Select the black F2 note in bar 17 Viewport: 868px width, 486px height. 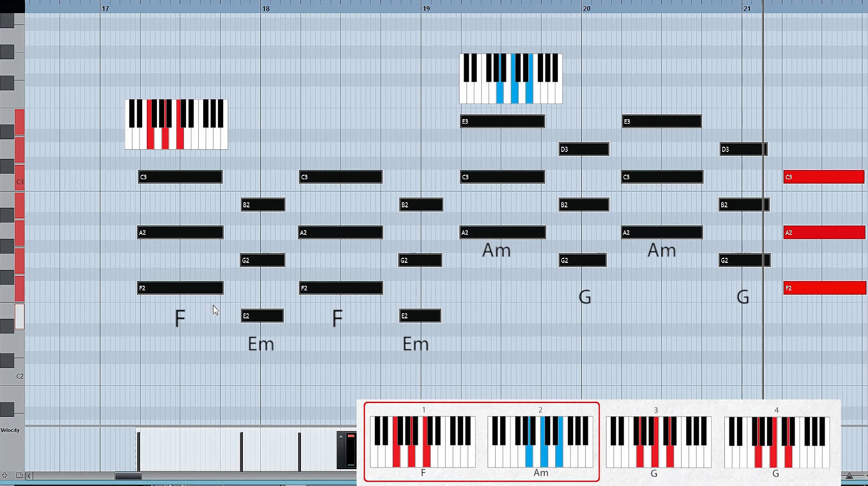(180, 288)
